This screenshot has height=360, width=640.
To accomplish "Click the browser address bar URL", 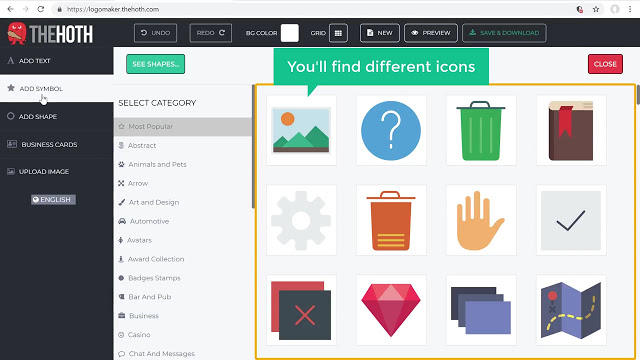I will click(113, 9).
